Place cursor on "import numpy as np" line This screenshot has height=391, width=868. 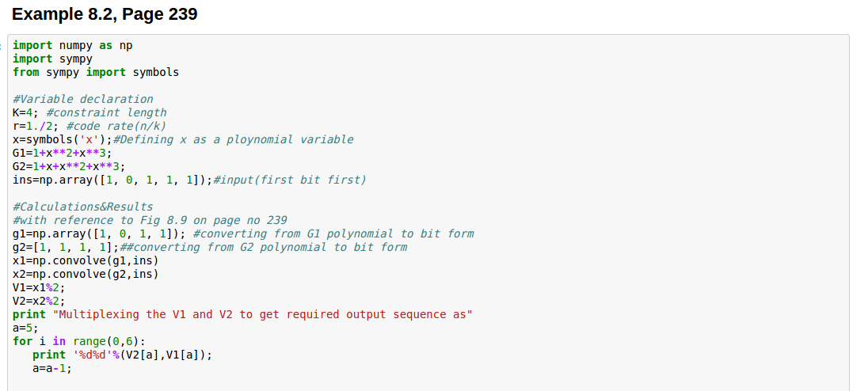point(72,46)
